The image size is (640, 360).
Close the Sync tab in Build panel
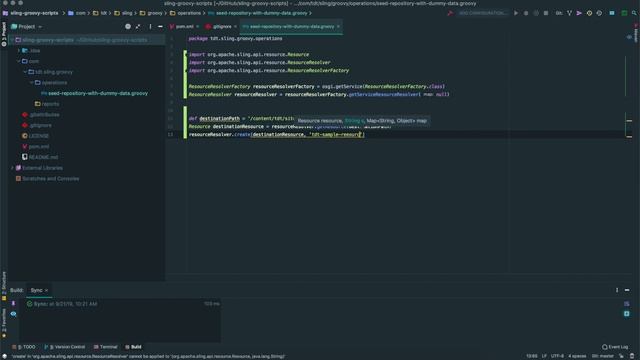pos(47,290)
